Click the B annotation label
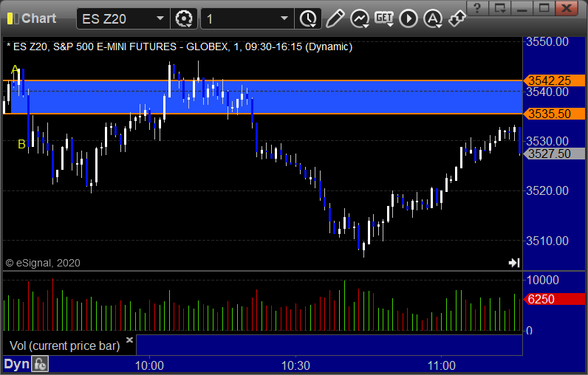Image resolution: width=588 pixels, height=375 pixels. 21,144
